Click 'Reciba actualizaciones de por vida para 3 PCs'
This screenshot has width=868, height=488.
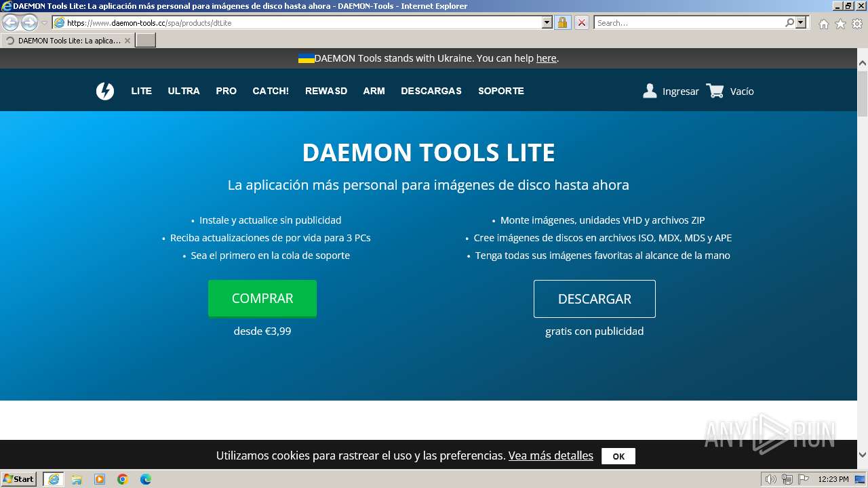[x=271, y=238]
